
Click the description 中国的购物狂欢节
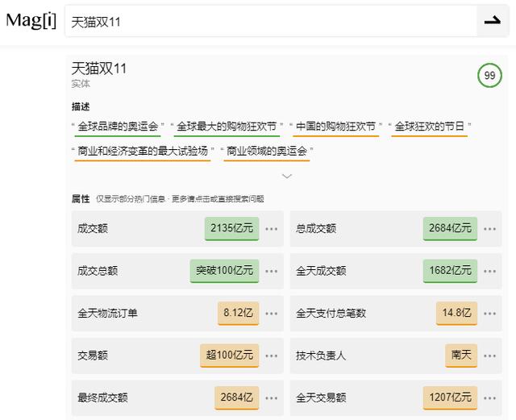point(335,127)
